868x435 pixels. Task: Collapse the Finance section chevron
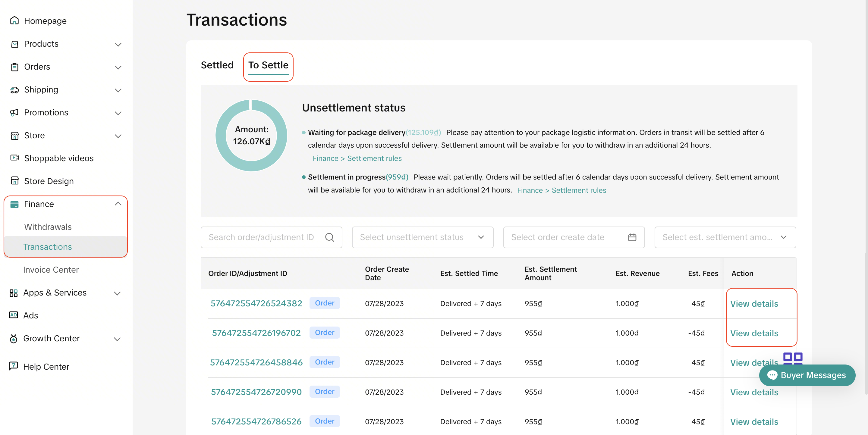tap(118, 204)
